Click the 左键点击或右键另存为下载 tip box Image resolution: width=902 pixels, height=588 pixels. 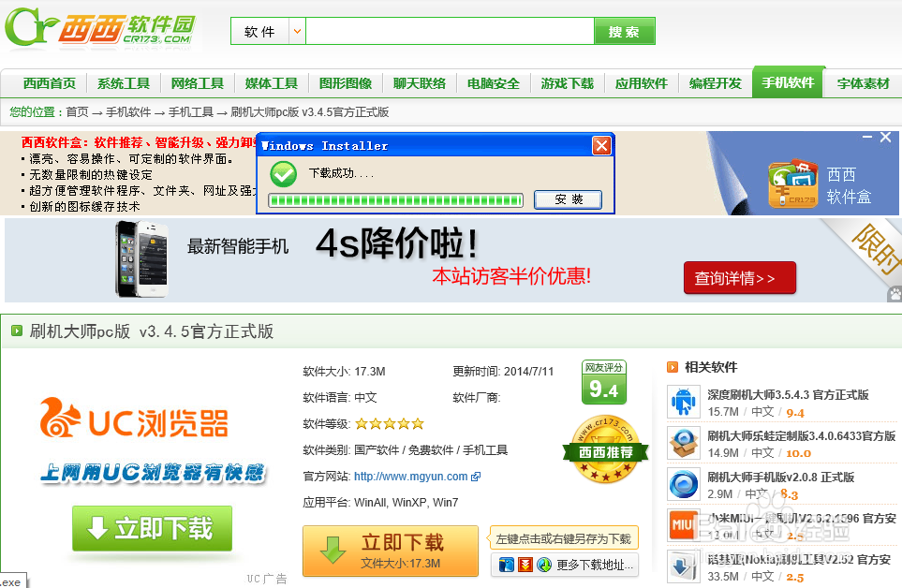click(564, 538)
